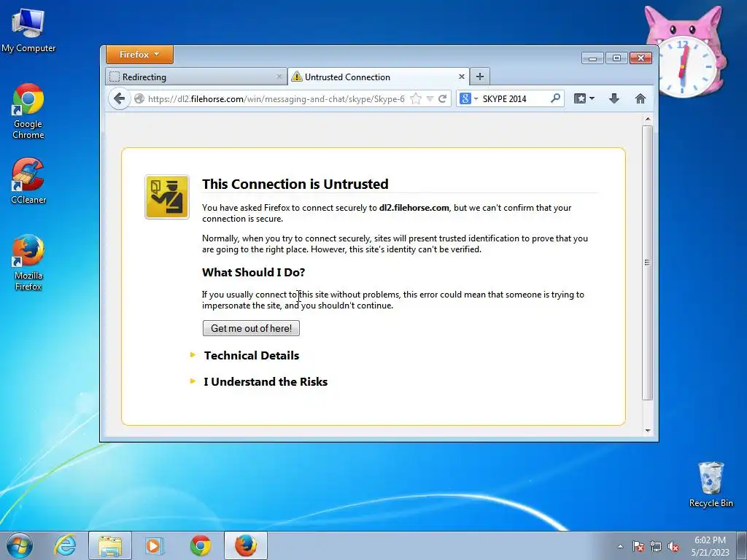Launch Internet Explorer from taskbar

pos(65,545)
